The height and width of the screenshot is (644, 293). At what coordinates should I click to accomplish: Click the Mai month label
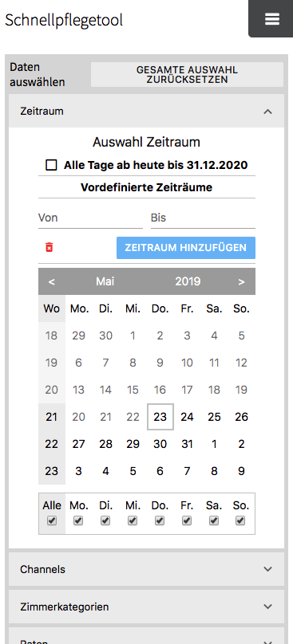click(105, 281)
